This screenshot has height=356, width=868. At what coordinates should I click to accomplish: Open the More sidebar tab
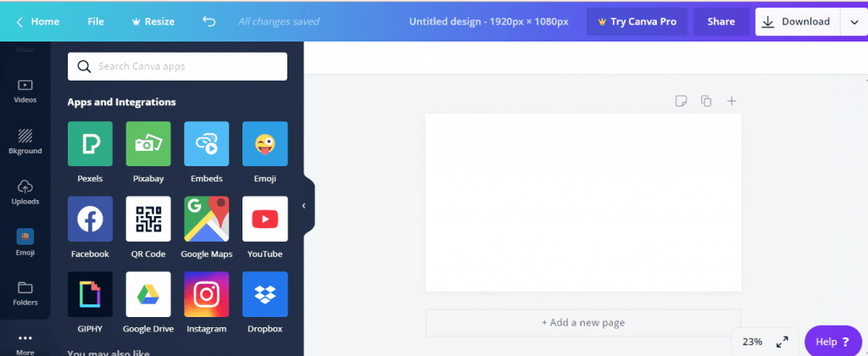(x=25, y=344)
